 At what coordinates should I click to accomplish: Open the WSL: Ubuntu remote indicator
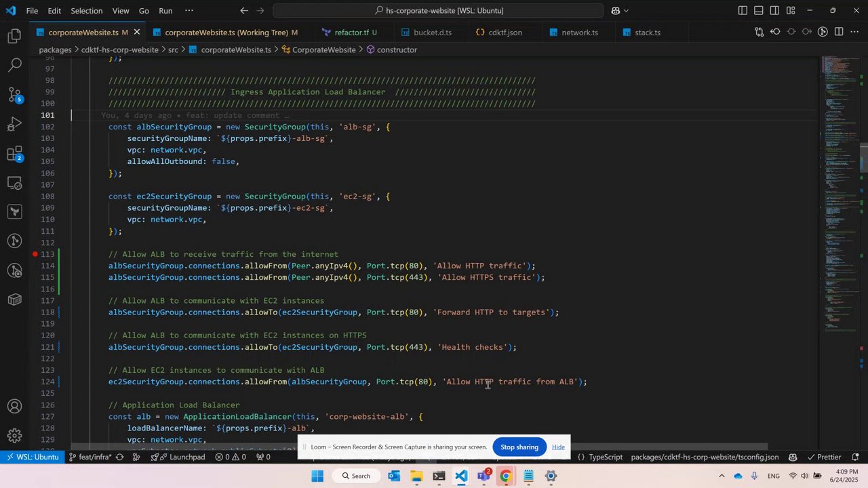coord(32,457)
